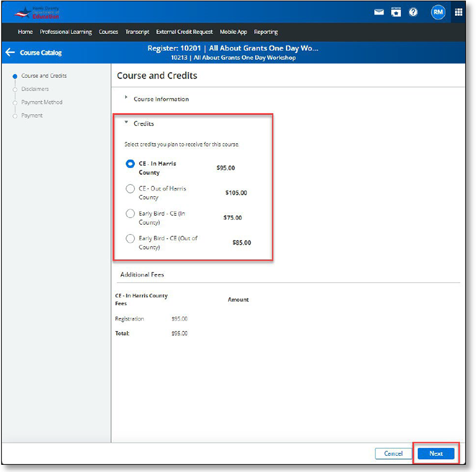476x472 pixels.
Task: Open the app grid waffle menu
Action: click(458, 12)
